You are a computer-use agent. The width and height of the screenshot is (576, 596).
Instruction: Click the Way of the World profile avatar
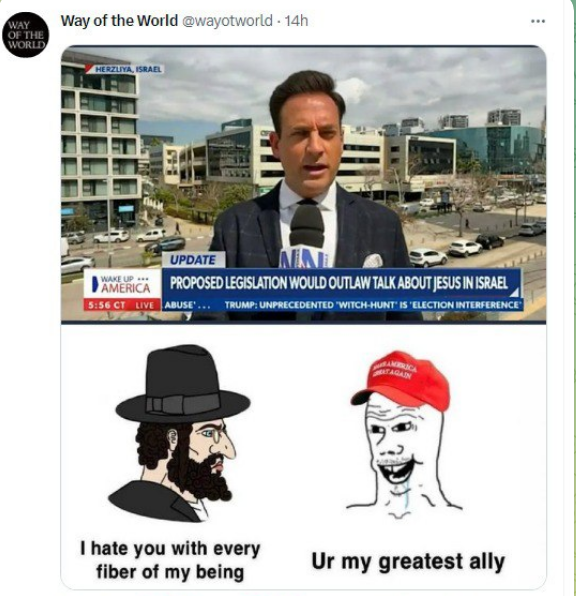click(x=25, y=35)
